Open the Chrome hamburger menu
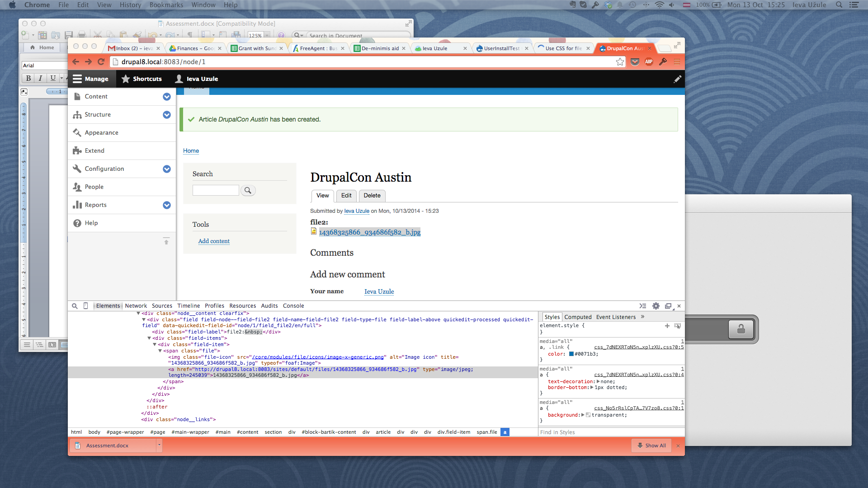Viewport: 868px width, 488px height. [677, 62]
